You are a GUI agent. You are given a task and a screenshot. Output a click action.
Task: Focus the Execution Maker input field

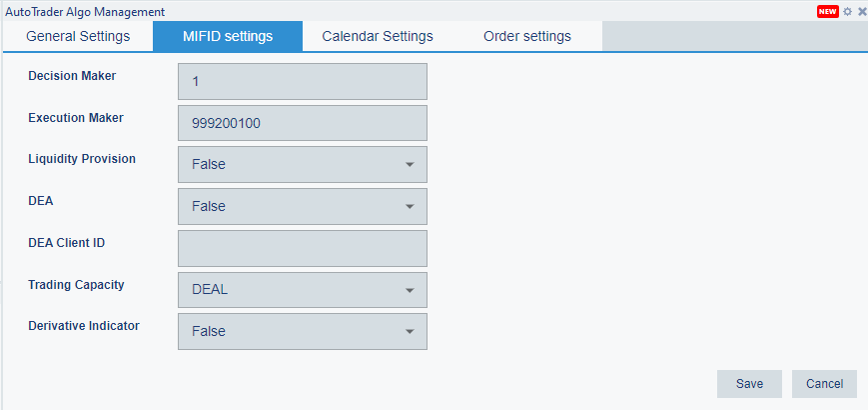pyautogui.click(x=302, y=123)
